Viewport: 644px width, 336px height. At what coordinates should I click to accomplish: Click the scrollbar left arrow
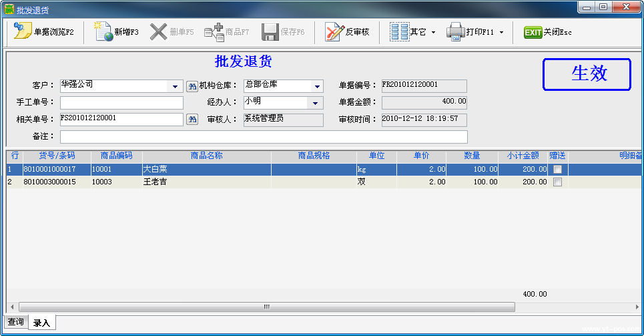(x=12, y=307)
